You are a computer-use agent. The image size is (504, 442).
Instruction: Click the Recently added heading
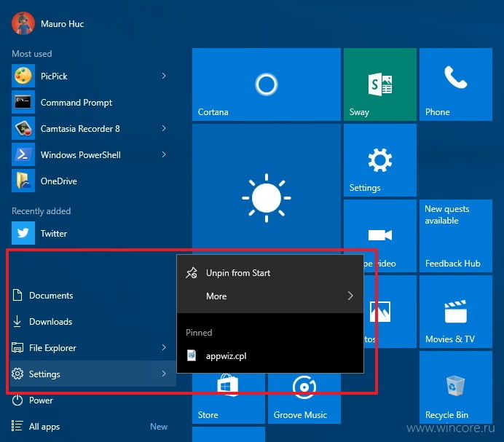coord(41,211)
